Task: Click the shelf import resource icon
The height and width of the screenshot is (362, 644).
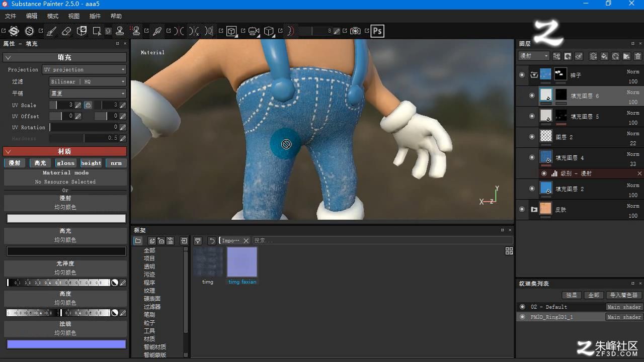Action: point(184,241)
